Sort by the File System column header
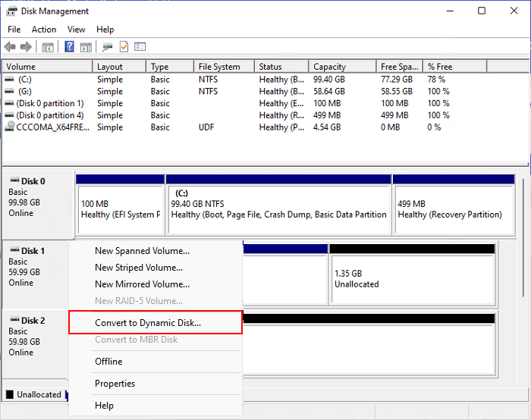 pyautogui.click(x=218, y=67)
